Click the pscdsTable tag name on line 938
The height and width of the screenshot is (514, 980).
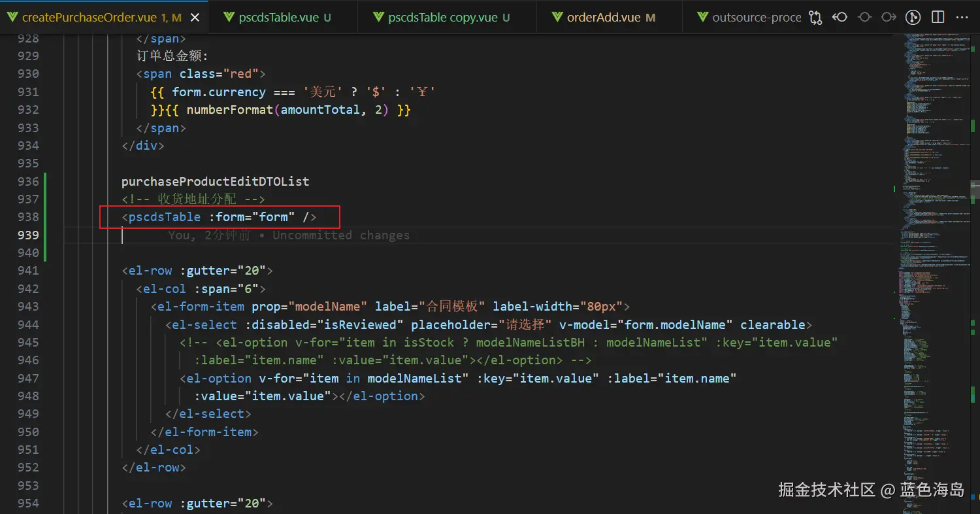[165, 217]
